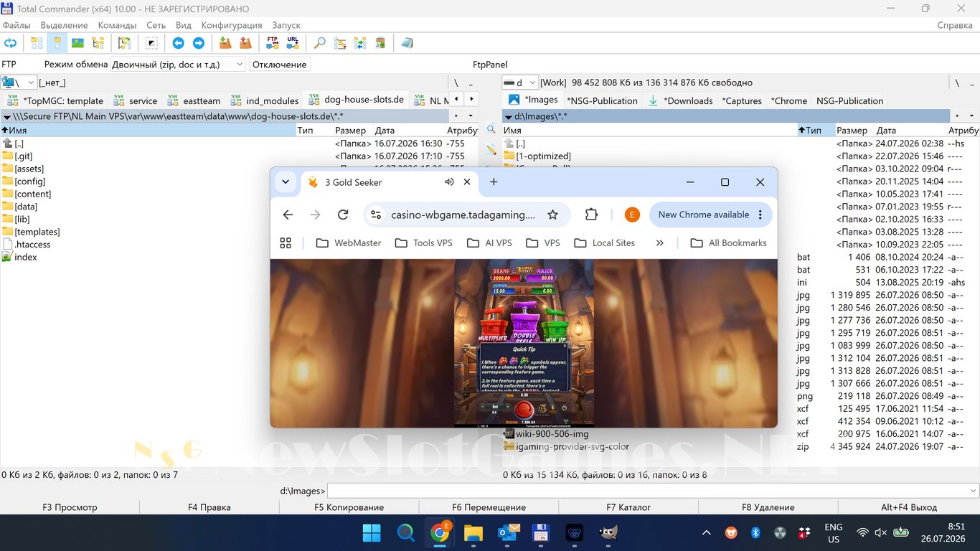Open Brave browser from the system tray
Viewport: 980px width, 551px height.
(730, 532)
